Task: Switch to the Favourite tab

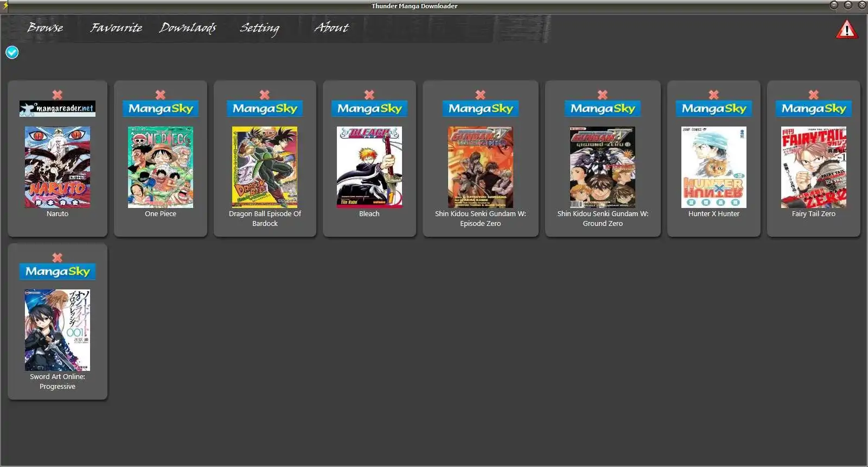Action: (116, 27)
